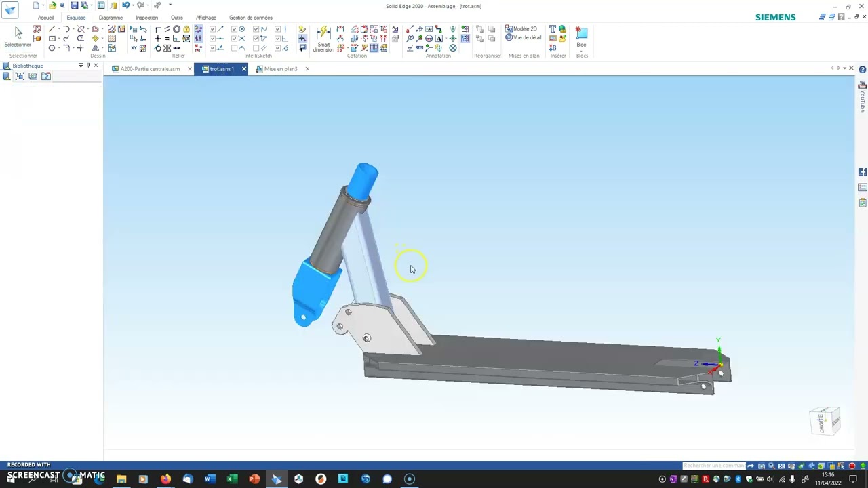Switch to the Affichage ribbon tab
The height and width of the screenshot is (488, 868).
(x=206, y=18)
